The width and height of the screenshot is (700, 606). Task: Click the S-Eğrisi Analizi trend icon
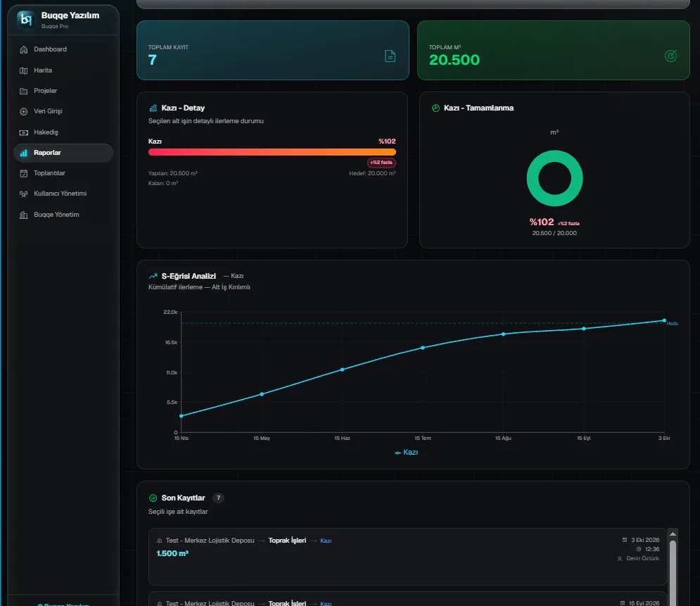(153, 276)
